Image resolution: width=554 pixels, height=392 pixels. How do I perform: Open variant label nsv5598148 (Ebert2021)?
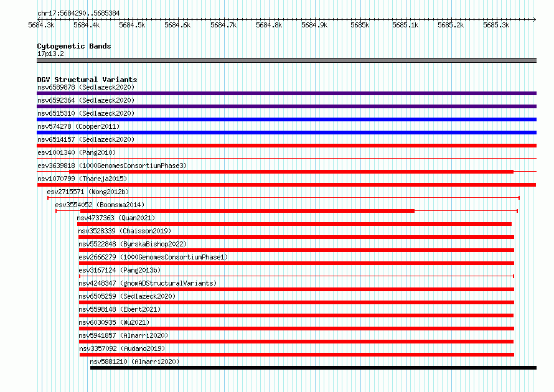(x=120, y=309)
